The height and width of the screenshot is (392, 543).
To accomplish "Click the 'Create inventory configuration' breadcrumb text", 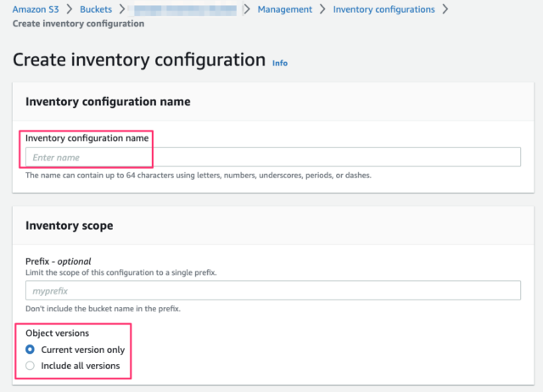I will 78,23.
